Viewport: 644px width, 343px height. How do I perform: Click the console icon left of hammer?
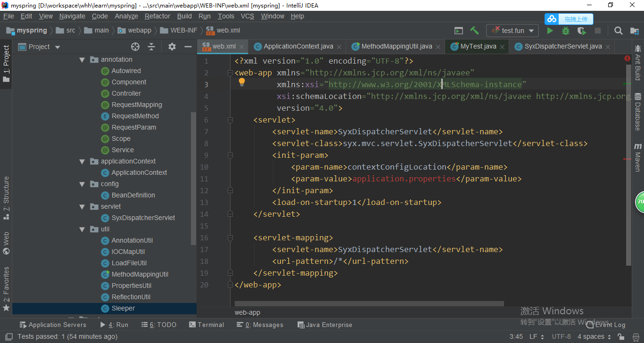[x=458, y=31]
